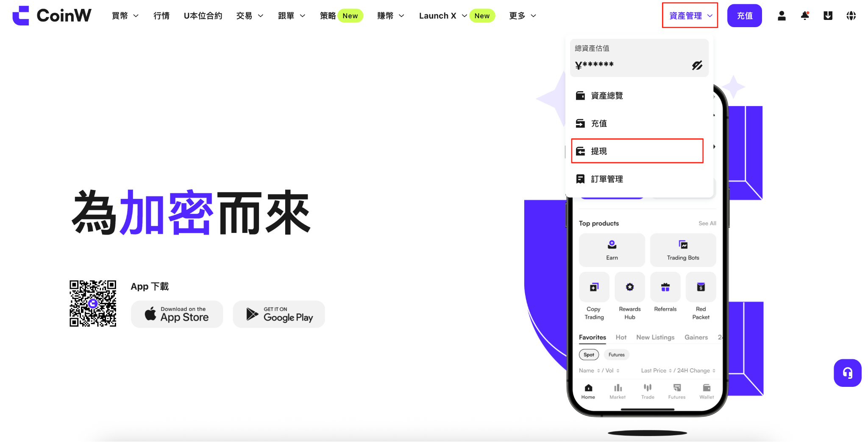Switch to New Listings tab

click(x=655, y=337)
